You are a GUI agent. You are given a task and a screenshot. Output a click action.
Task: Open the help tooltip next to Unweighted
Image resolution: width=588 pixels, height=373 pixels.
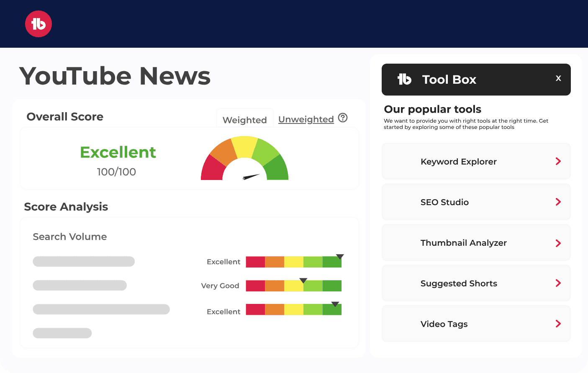343,118
